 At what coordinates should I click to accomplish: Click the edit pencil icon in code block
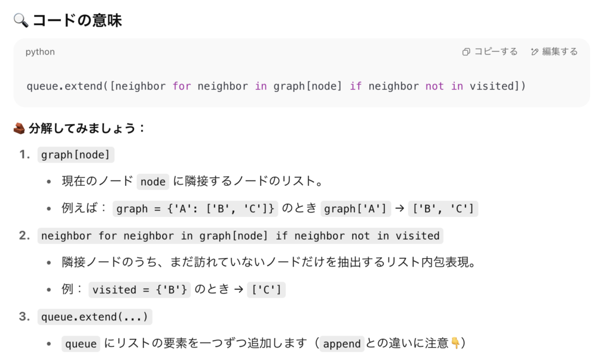point(534,52)
